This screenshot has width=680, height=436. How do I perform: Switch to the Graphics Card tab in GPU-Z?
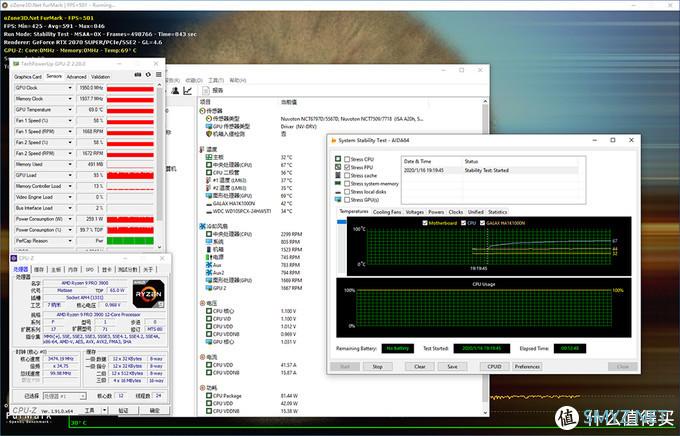pos(28,77)
